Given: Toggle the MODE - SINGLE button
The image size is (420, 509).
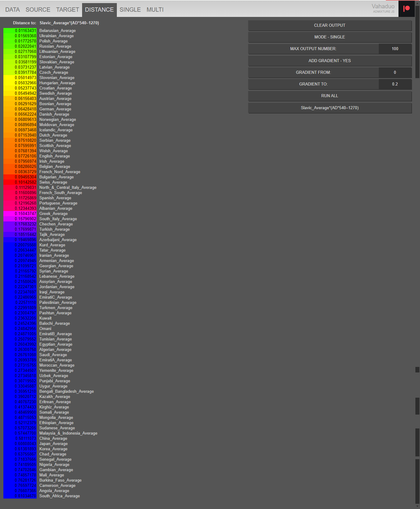Looking at the screenshot, I should [x=330, y=37].
